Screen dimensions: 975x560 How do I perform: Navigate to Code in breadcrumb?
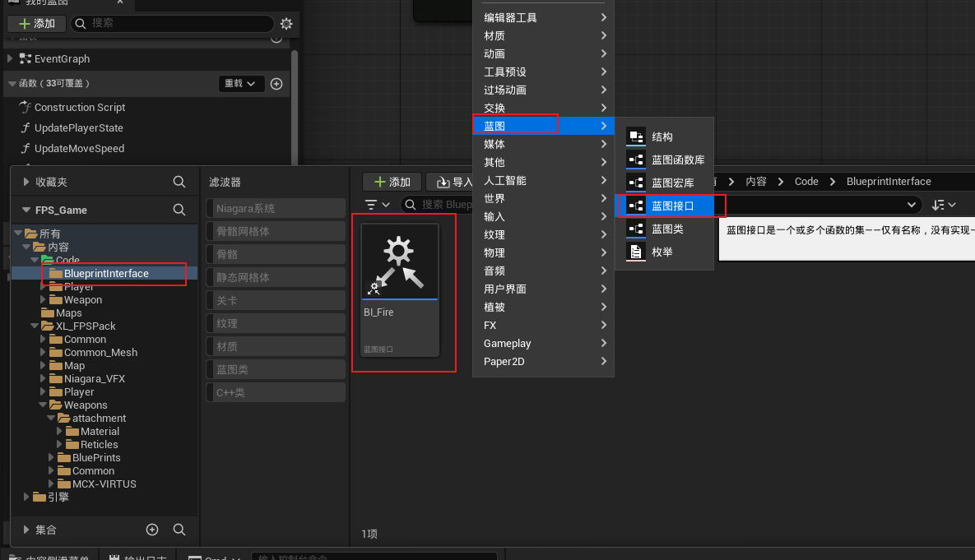(x=806, y=182)
